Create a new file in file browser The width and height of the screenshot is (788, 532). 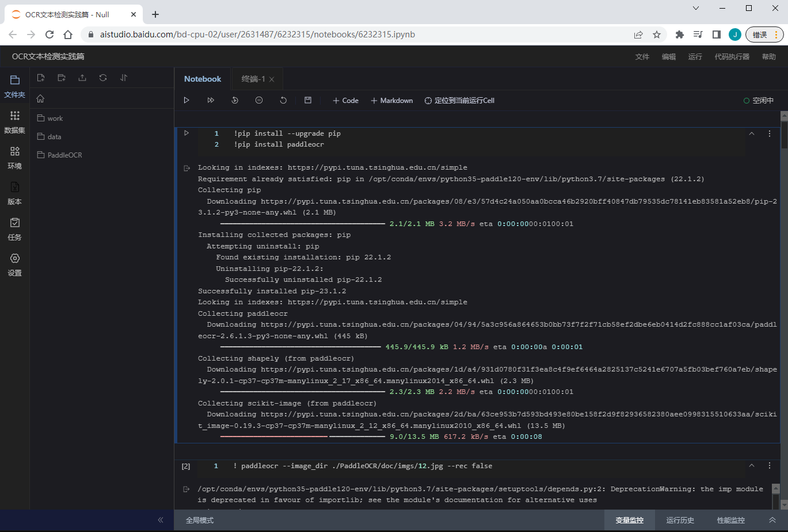pos(41,78)
